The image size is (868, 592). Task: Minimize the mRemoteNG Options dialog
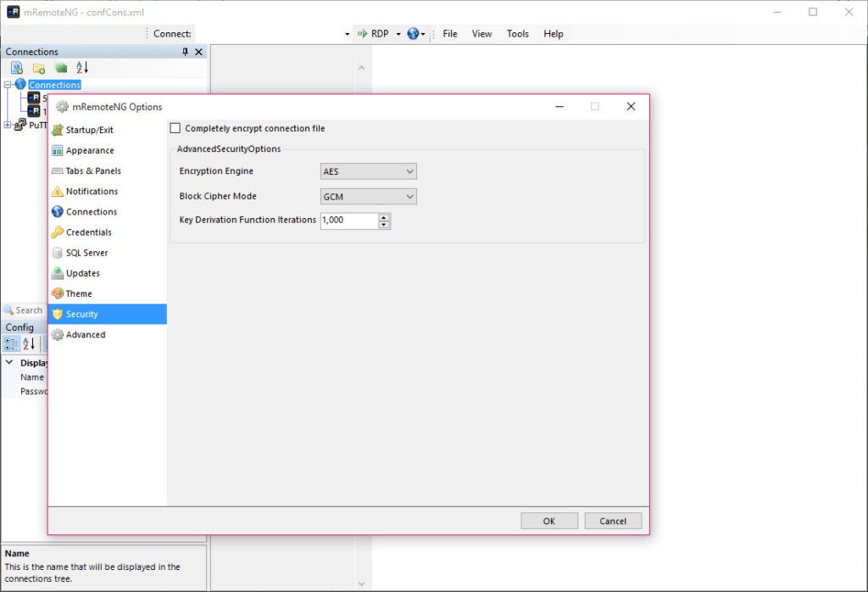click(559, 106)
